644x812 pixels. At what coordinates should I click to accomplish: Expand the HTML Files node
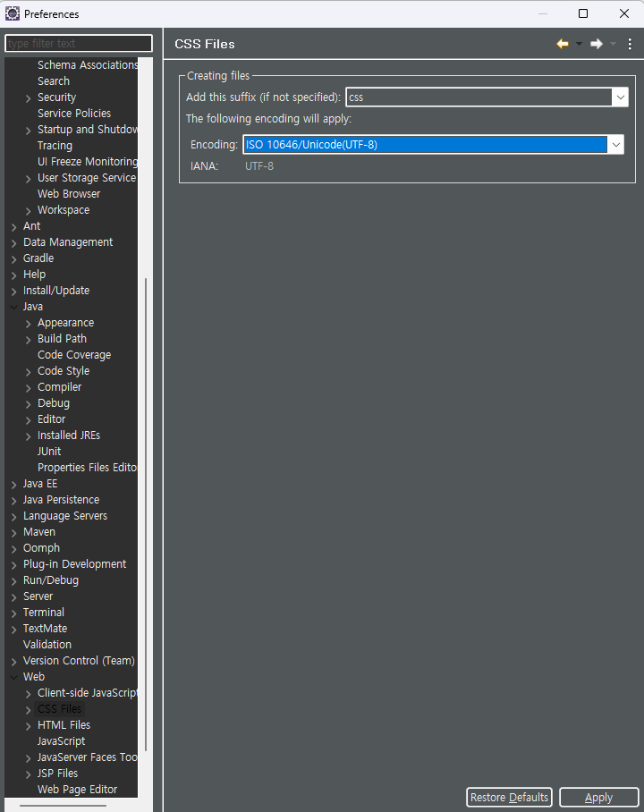tap(29, 726)
